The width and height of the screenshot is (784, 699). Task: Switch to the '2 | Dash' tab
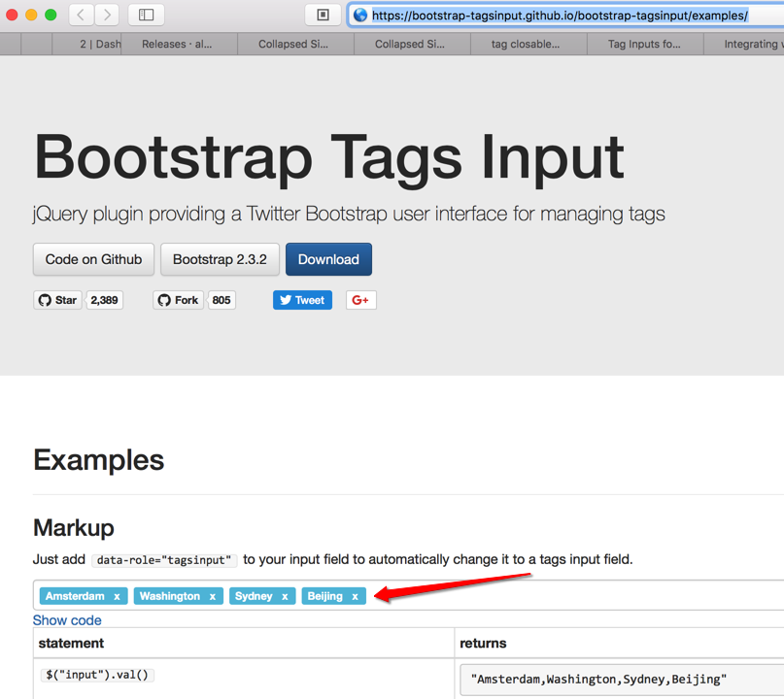click(87, 44)
